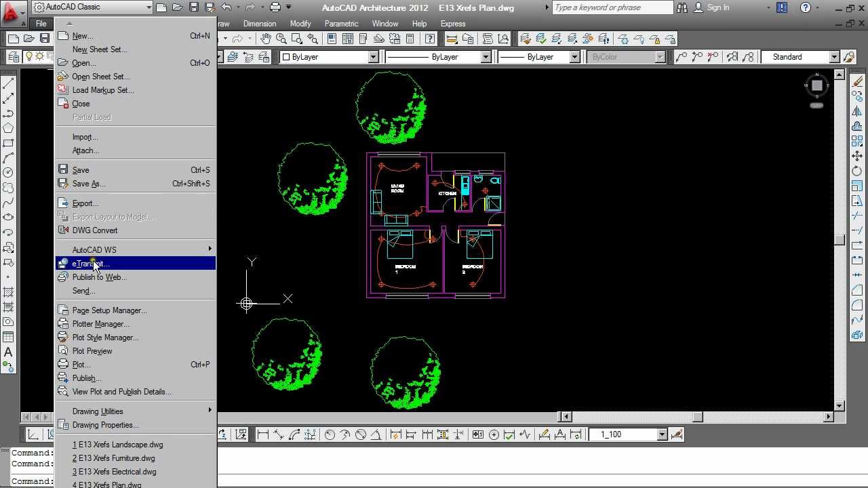
Task: Expand the Quick Access toolbar customize arrow
Action: 289,7
